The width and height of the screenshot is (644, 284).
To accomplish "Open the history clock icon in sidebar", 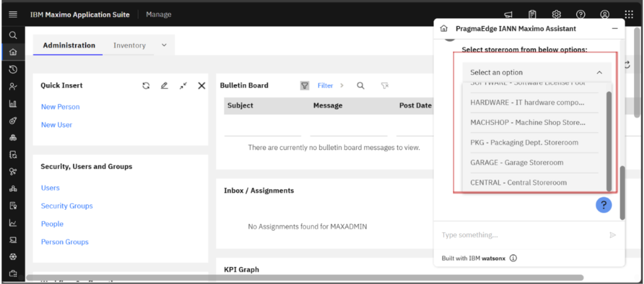I will 13,69.
